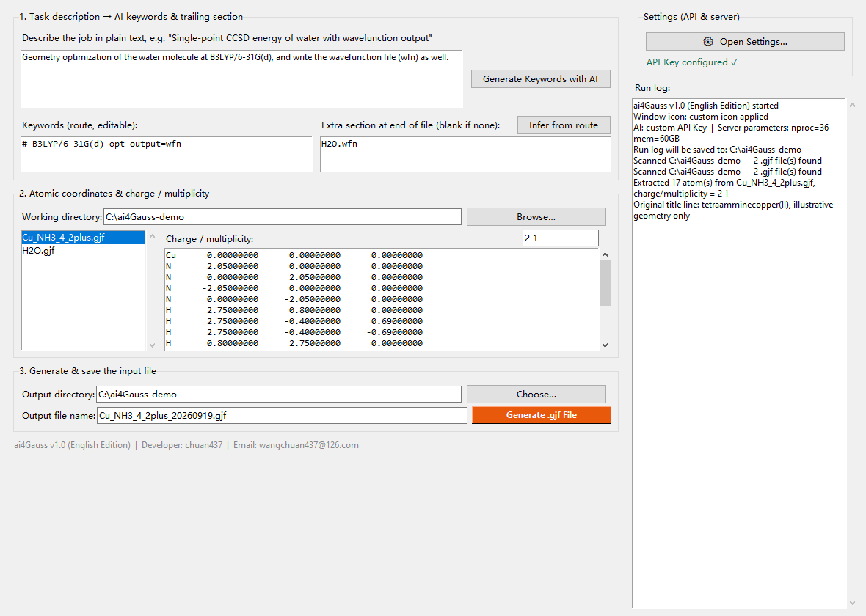Click run log line 'ai4Gauss v1.0 (English Edition) started'
The height and width of the screenshot is (616, 866).
click(x=706, y=106)
